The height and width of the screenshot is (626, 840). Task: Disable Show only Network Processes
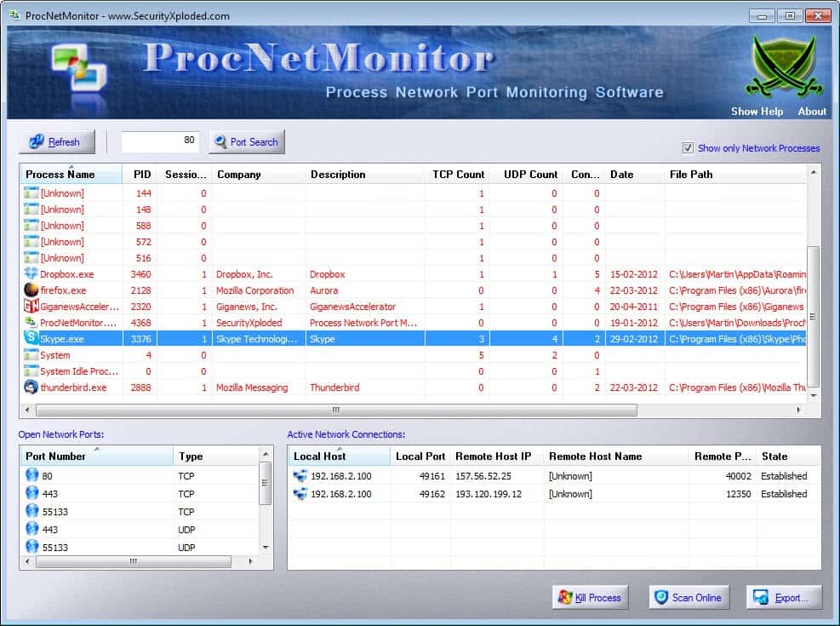[689, 148]
